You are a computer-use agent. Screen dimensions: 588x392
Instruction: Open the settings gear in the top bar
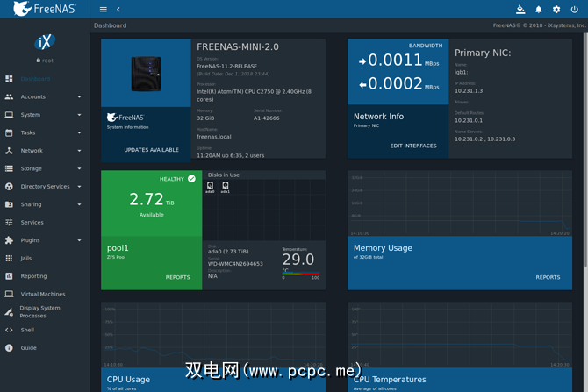pyautogui.click(x=556, y=10)
